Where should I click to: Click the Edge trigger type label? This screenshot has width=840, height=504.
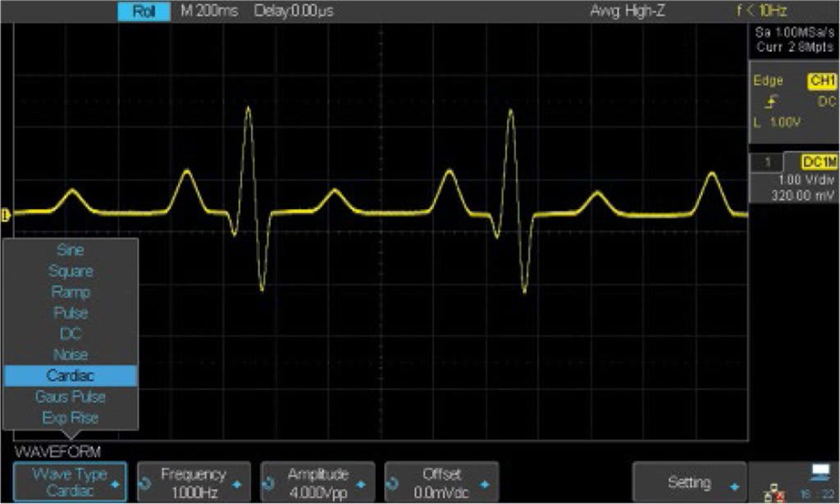pos(768,81)
